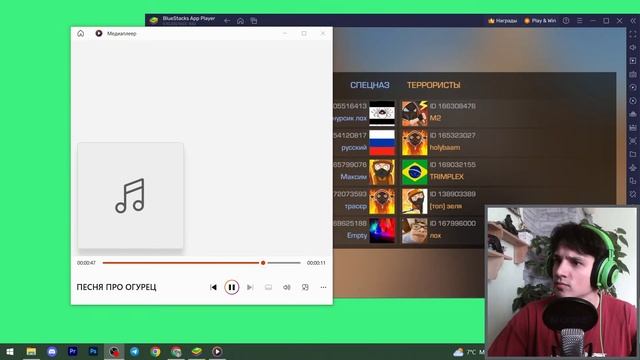Select the ТЕРРОРИСТЫ team tab
This screenshot has height=360, width=640.
(x=433, y=85)
